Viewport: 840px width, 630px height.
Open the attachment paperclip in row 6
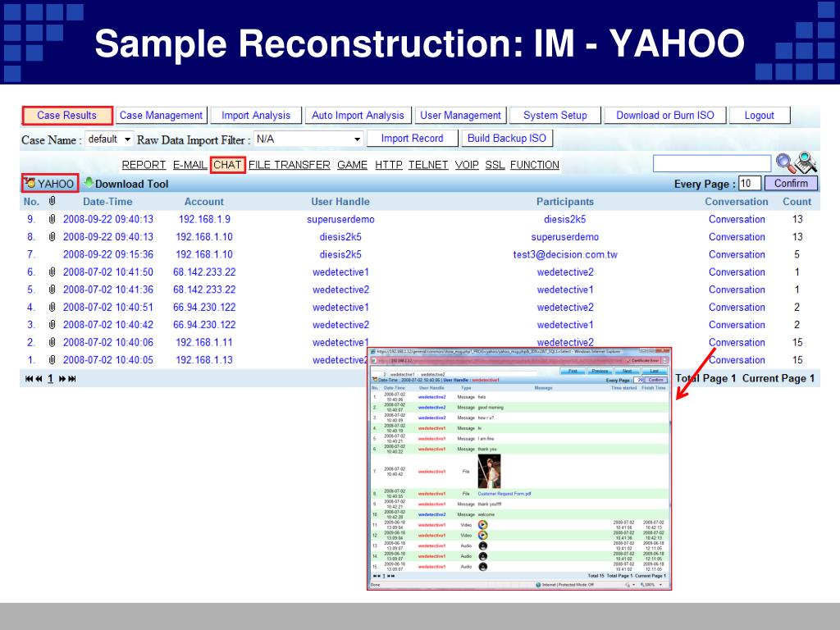point(52,272)
